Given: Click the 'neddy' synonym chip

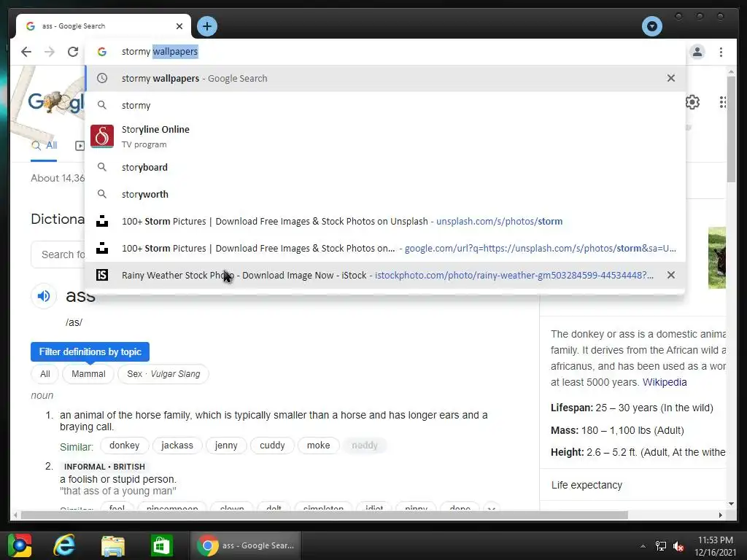Looking at the screenshot, I should click(x=365, y=446).
